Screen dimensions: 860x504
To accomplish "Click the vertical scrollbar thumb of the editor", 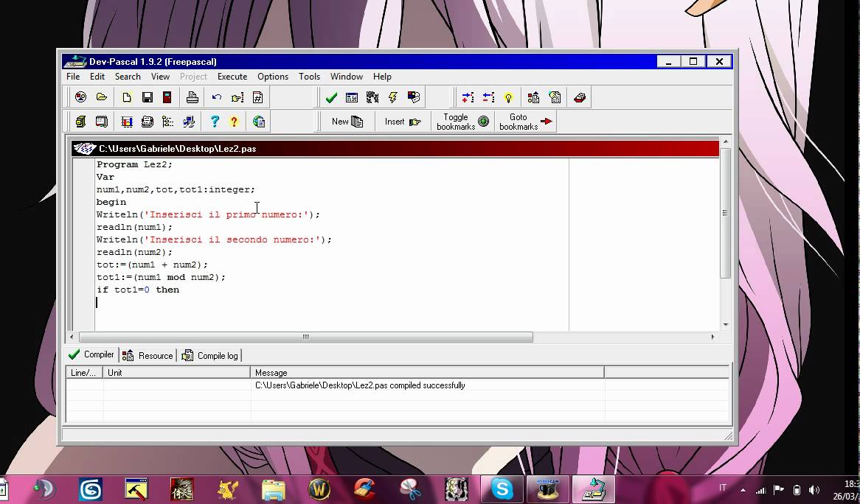I will (x=726, y=213).
